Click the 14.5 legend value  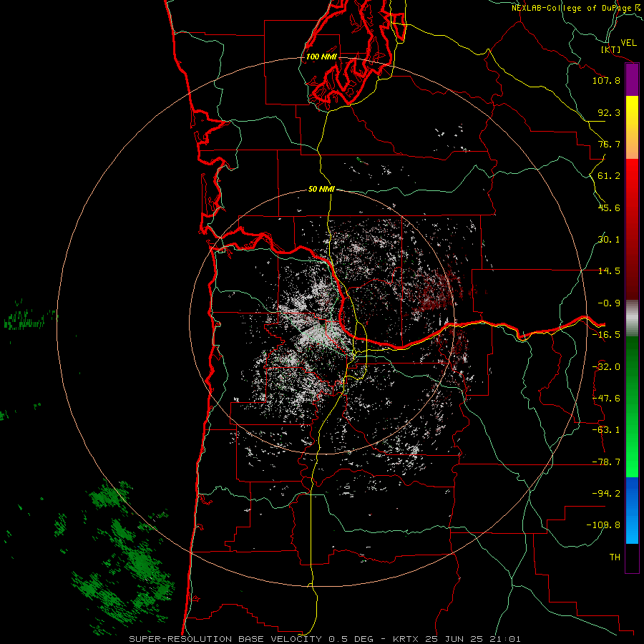pos(609,271)
